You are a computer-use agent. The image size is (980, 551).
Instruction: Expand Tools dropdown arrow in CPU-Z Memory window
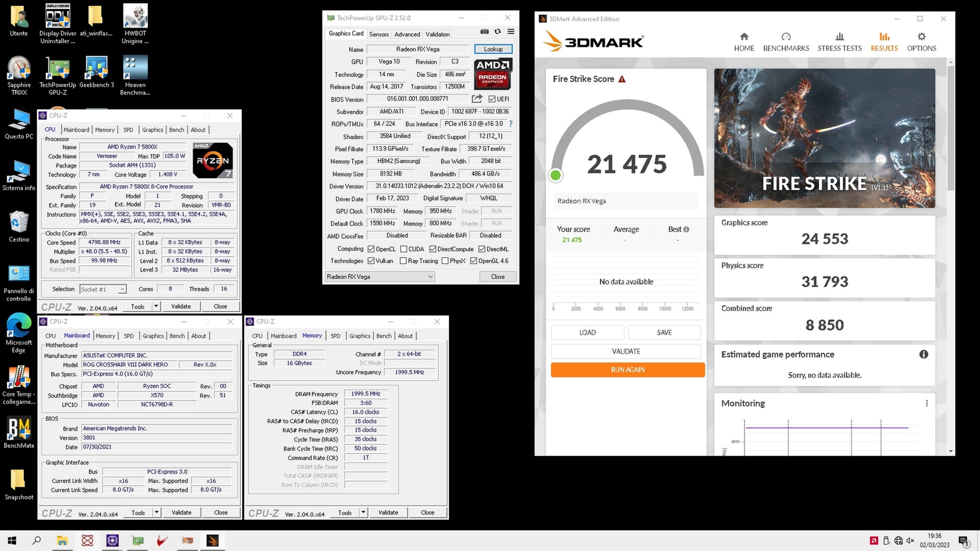363,512
